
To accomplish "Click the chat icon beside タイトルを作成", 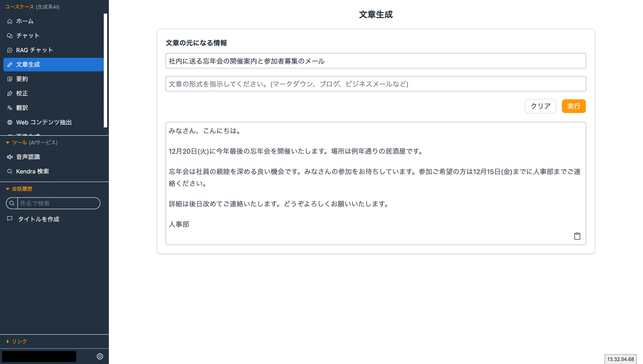I will pyautogui.click(x=10, y=219).
